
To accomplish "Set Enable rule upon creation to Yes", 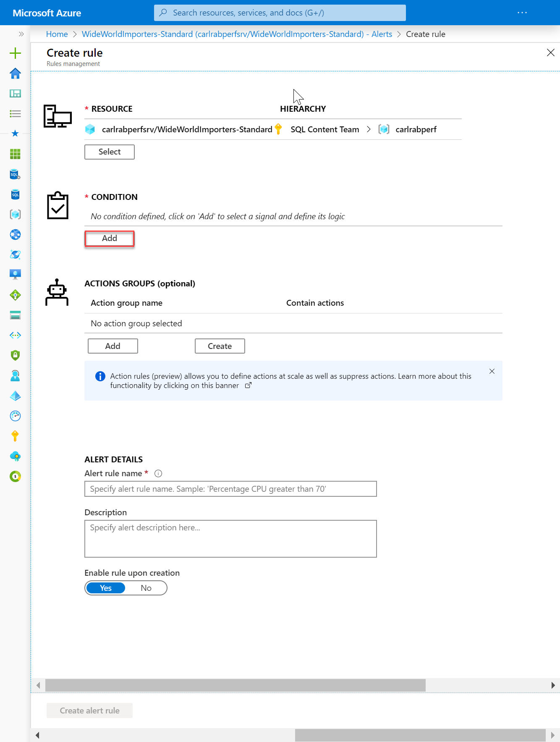I will coord(106,588).
